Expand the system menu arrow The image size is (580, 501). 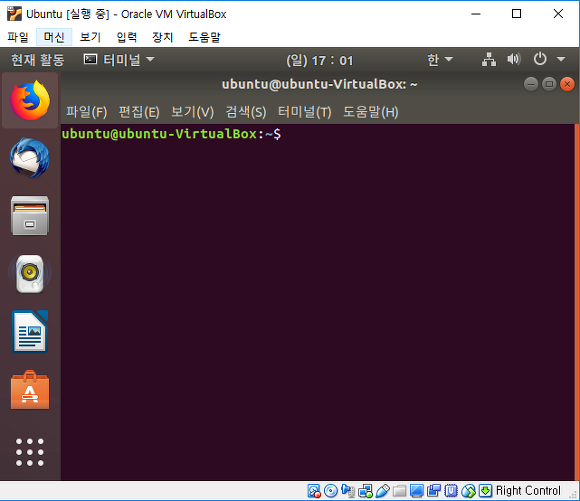pyautogui.click(x=561, y=59)
